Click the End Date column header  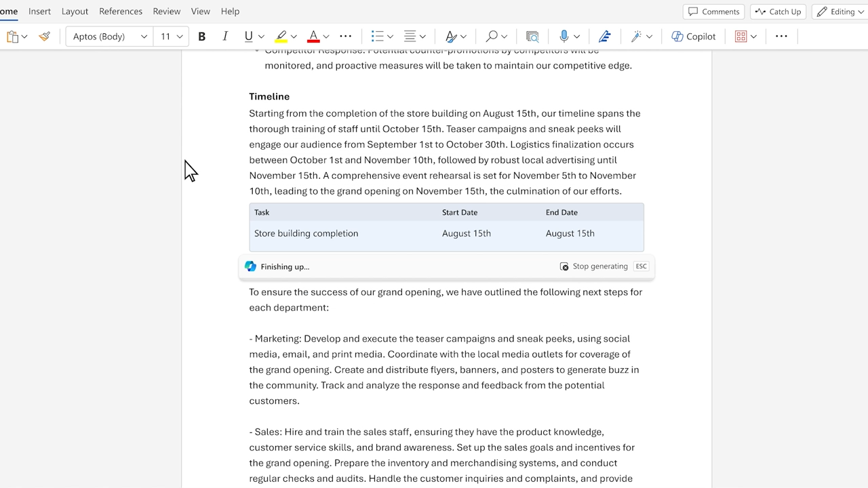(561, 212)
